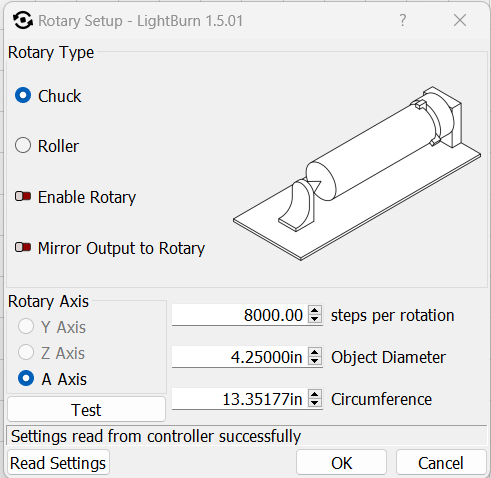491x478 pixels.
Task: Increase Object Diameter with up arrow
Action: (x=315, y=352)
